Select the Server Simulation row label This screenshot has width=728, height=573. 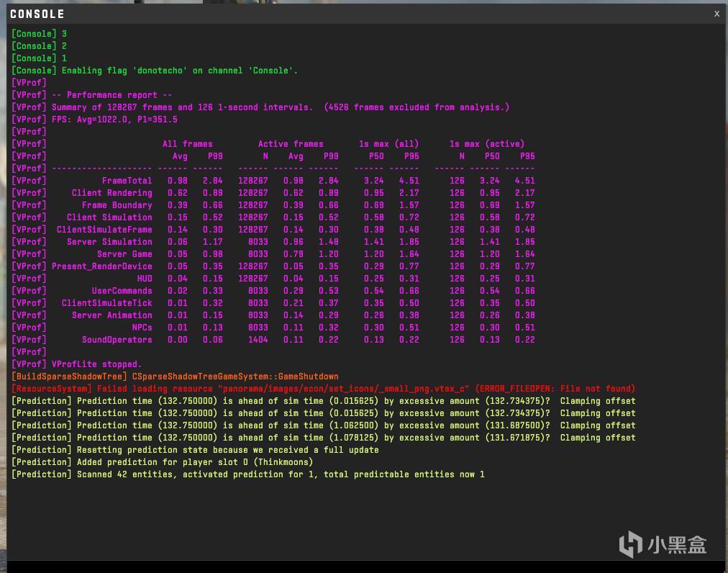point(109,242)
